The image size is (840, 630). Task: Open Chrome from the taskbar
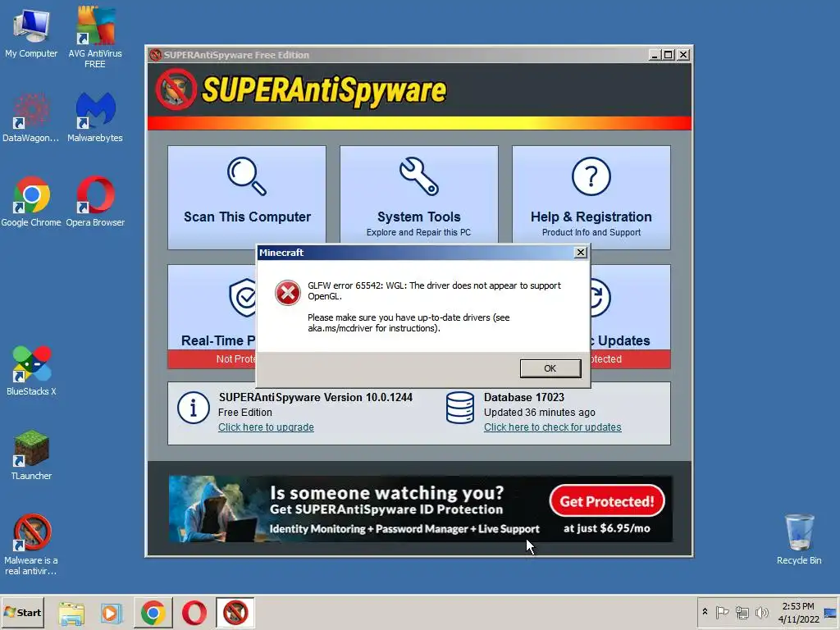point(153,613)
